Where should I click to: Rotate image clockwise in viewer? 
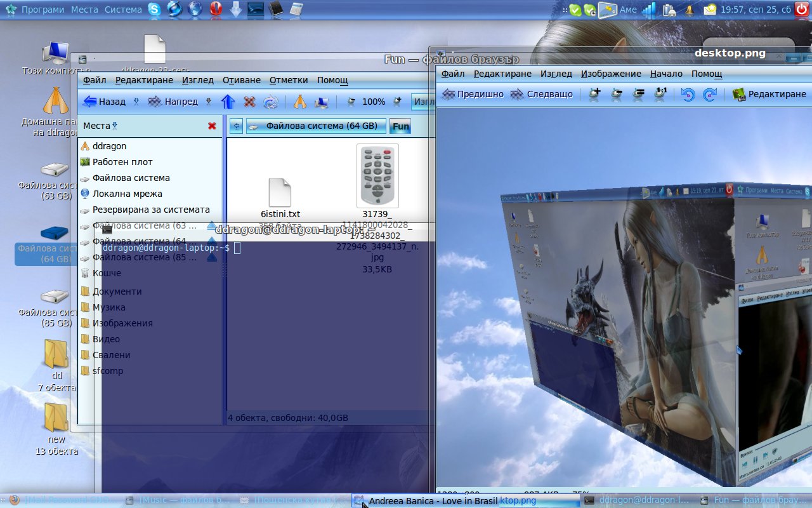click(710, 95)
